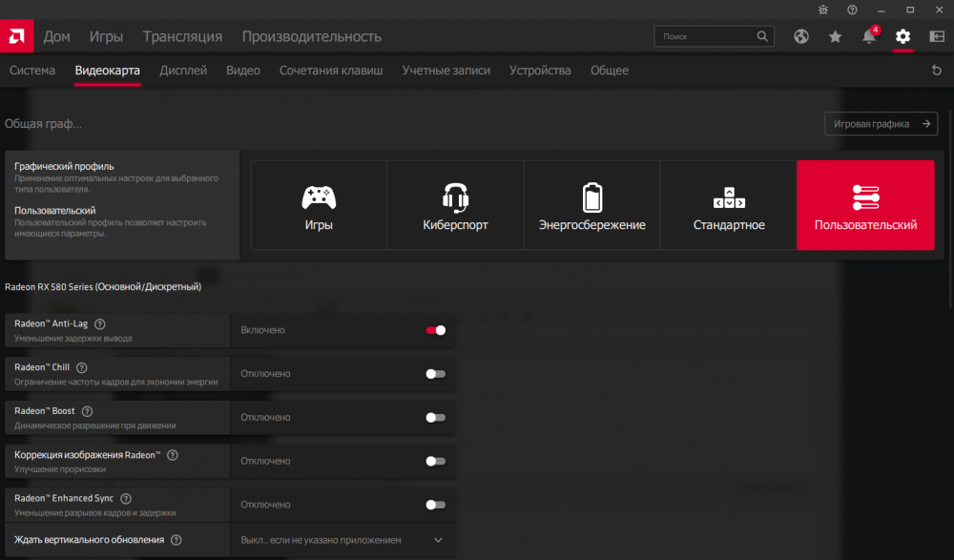Choose the Энергосбережение profile
954x560 pixels.
(x=591, y=205)
